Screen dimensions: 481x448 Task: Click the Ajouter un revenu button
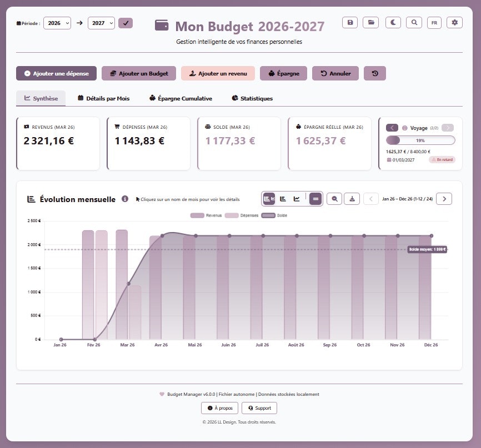point(218,73)
